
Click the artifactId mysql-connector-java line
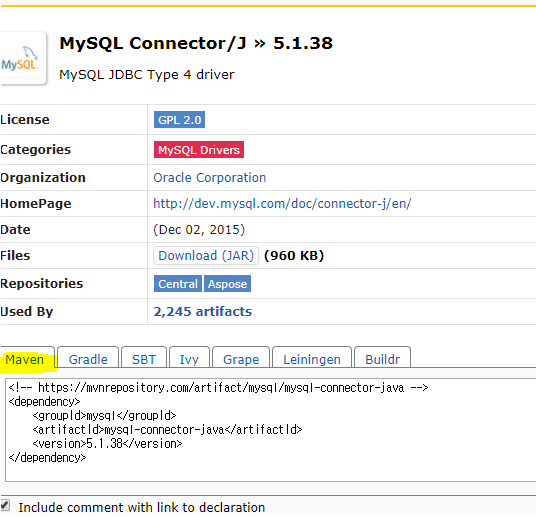tap(168, 430)
